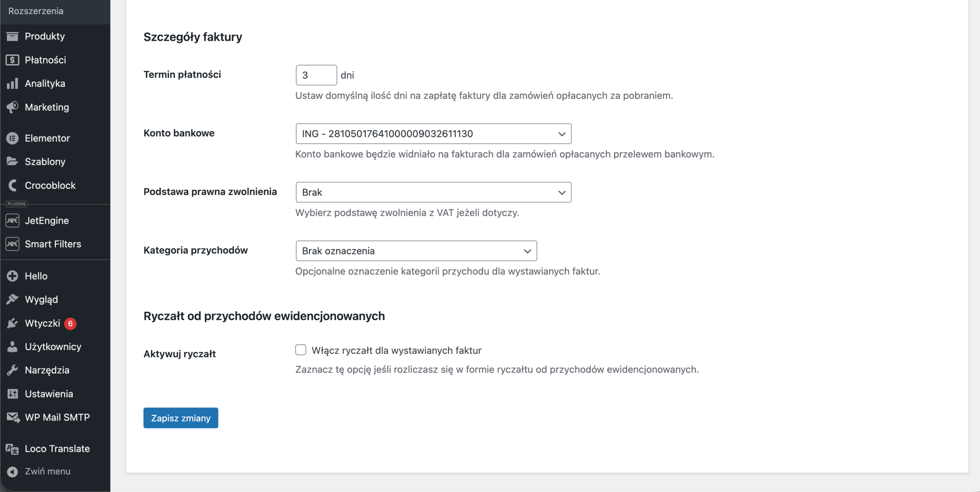Click the Zapisz zmiany button
980x492 pixels.
tap(180, 418)
